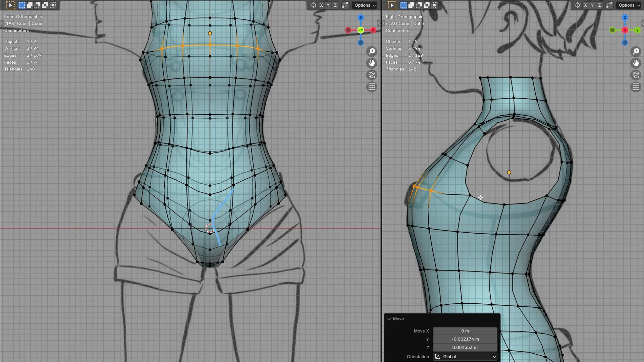Click blue Z axis on right gizmo
This screenshot has height=362, width=644.
[x=625, y=17]
